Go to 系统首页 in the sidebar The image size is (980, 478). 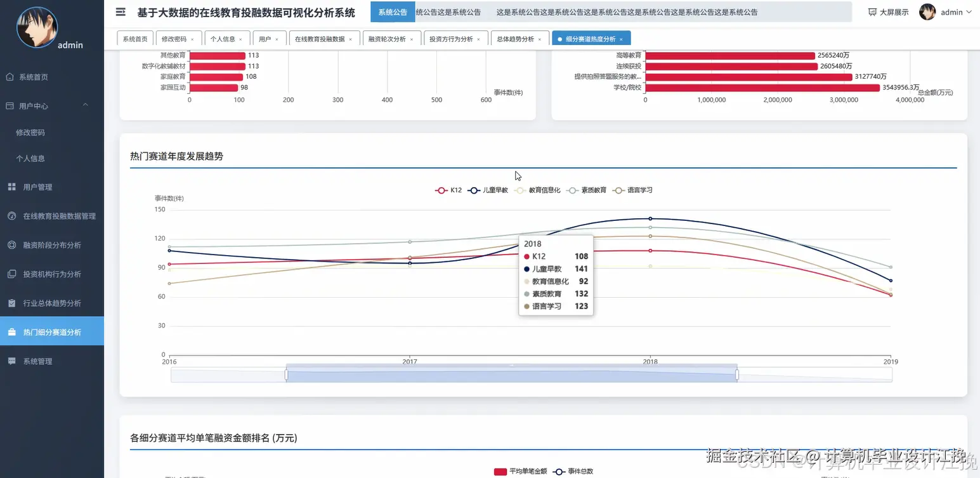(x=52, y=77)
